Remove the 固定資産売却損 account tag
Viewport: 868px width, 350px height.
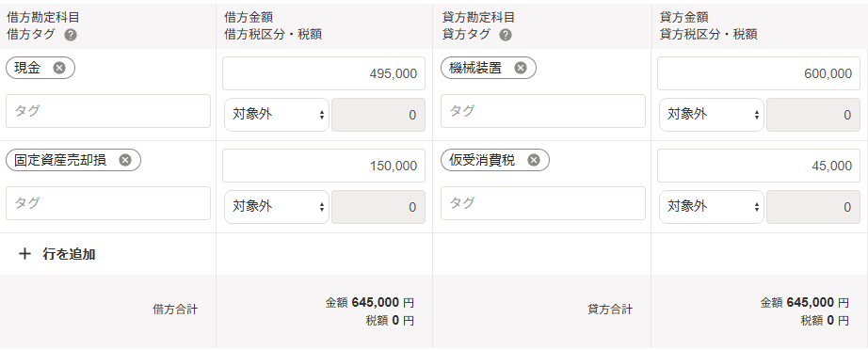pos(125,160)
